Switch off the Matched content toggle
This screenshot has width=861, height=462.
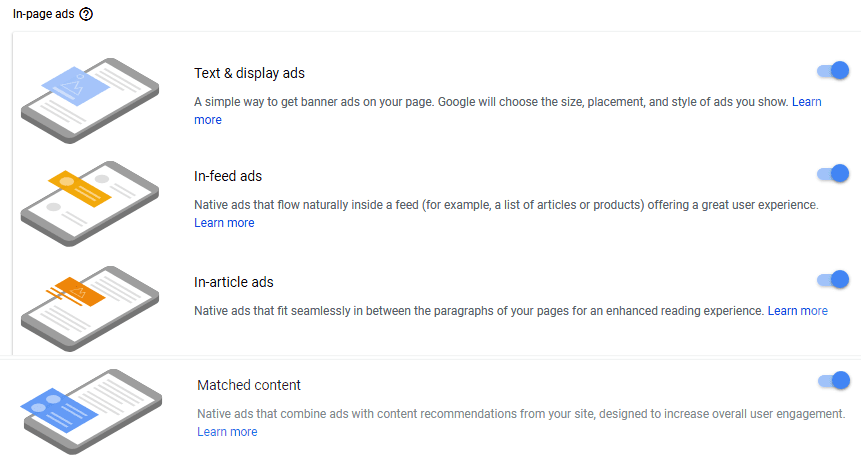click(833, 381)
